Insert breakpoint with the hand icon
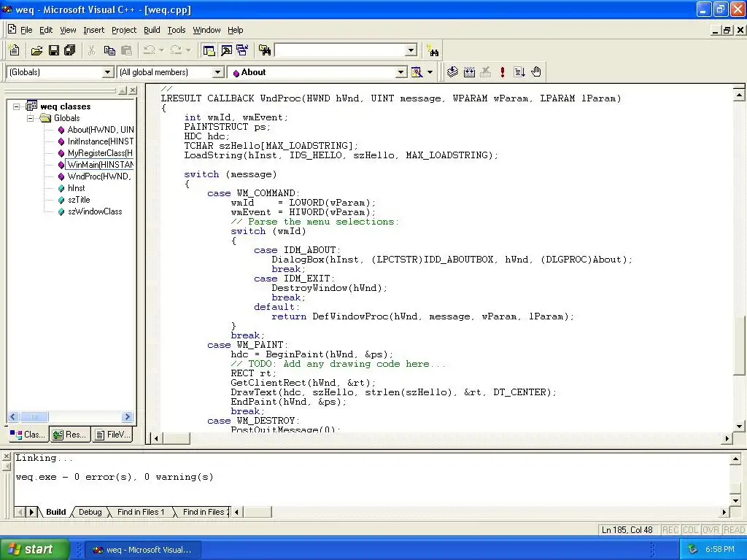747x560 pixels. 536,72
